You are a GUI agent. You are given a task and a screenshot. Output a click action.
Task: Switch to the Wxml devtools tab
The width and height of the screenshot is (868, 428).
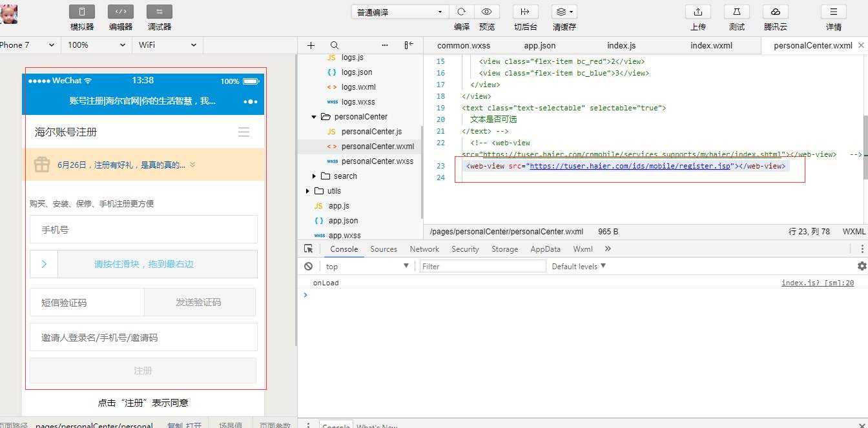583,249
